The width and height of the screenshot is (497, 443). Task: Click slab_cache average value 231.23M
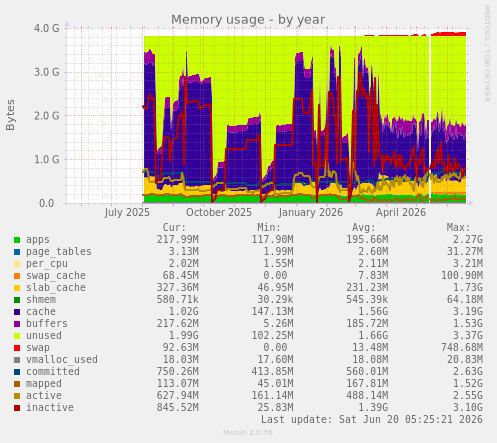[x=367, y=288]
